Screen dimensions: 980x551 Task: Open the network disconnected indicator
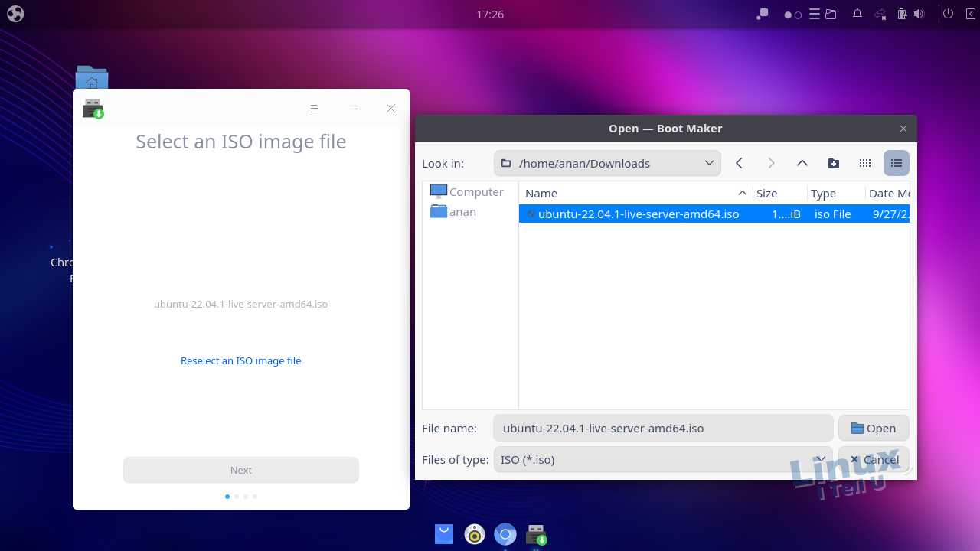pyautogui.click(x=880, y=14)
